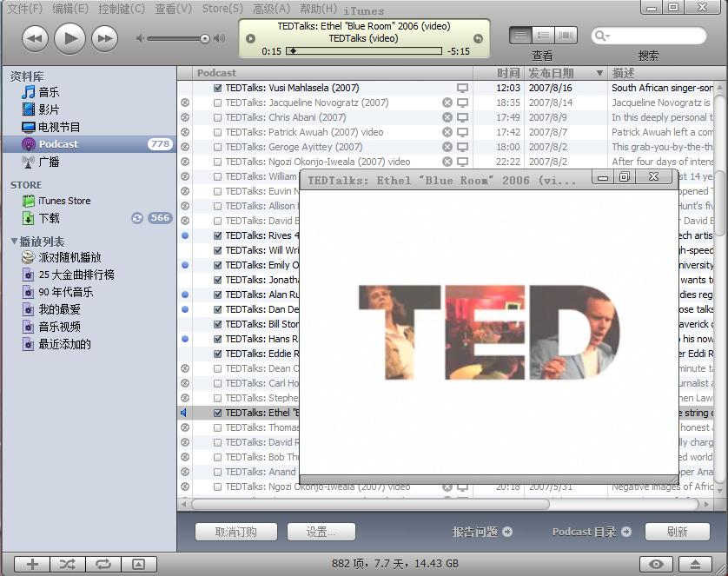The height and width of the screenshot is (576, 728).
Task: Check the Patrick Awuah (2007) video checkbox
Action: (x=217, y=132)
